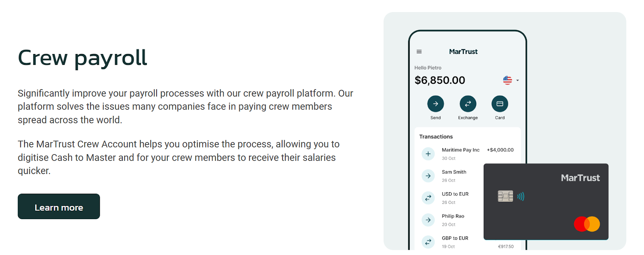Select the Maritime Pay Inc transaction
644x255 pixels.
click(460, 150)
